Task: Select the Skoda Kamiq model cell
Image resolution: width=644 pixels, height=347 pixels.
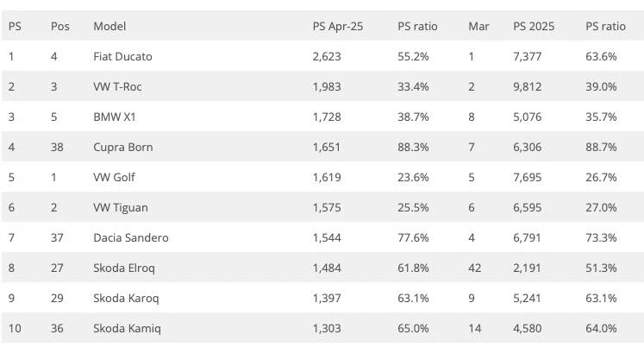Action: [x=127, y=329]
